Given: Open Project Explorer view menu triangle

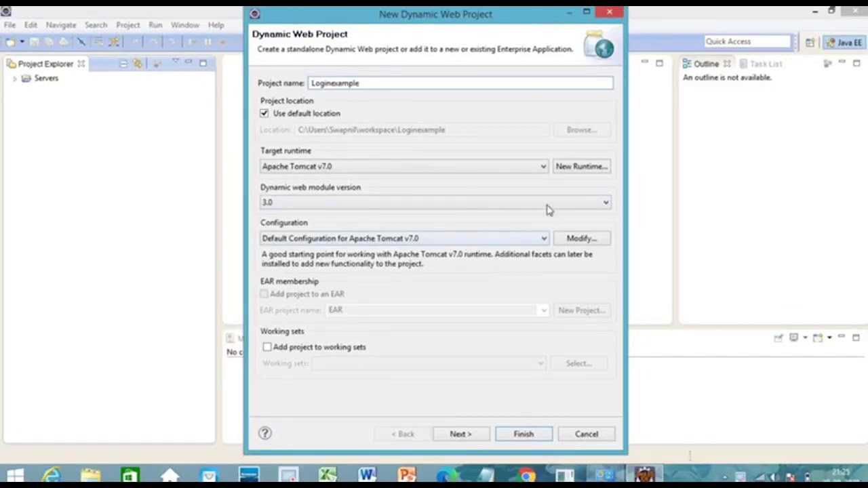Looking at the screenshot, I should [x=176, y=62].
